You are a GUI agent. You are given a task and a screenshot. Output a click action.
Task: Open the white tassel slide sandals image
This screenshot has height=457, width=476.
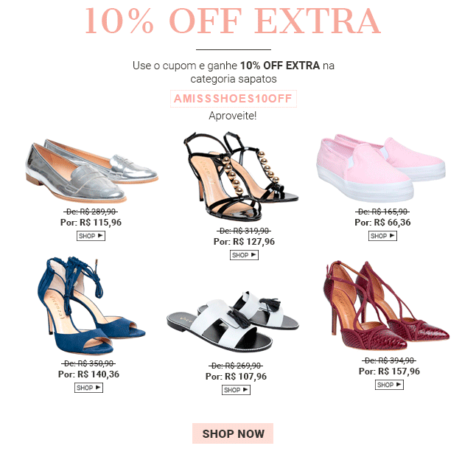click(233, 322)
